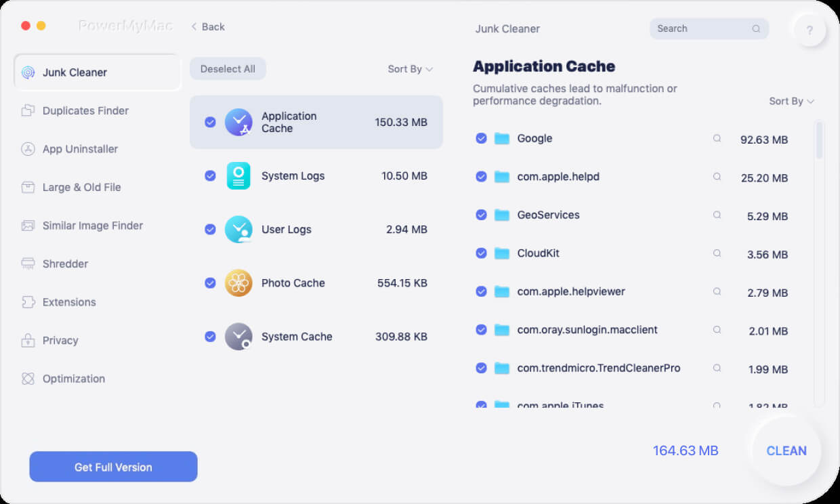Click the com.apple.helpviewer folder name
Image resolution: width=840 pixels, height=504 pixels.
pos(571,291)
